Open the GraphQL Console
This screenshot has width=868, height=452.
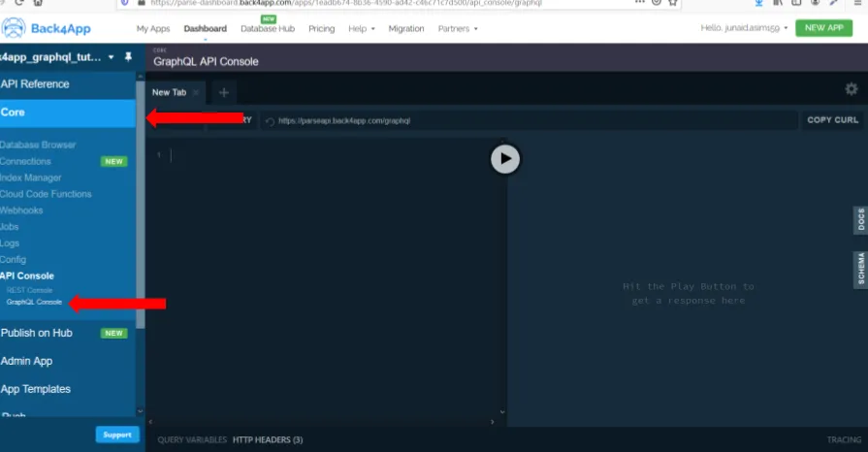[34, 302]
